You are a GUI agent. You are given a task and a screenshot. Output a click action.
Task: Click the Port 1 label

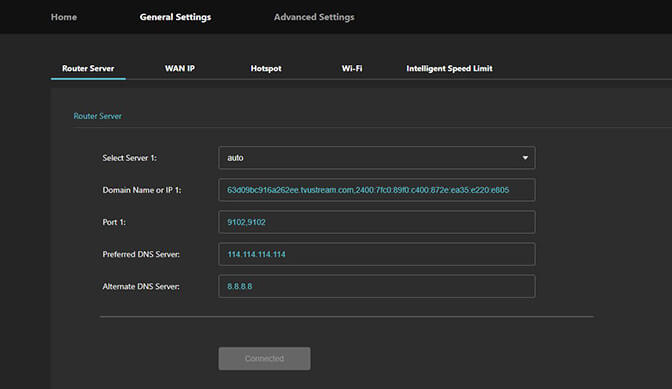(114, 222)
